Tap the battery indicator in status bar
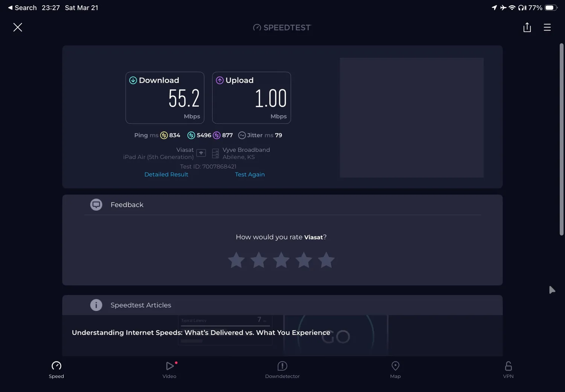 point(551,8)
